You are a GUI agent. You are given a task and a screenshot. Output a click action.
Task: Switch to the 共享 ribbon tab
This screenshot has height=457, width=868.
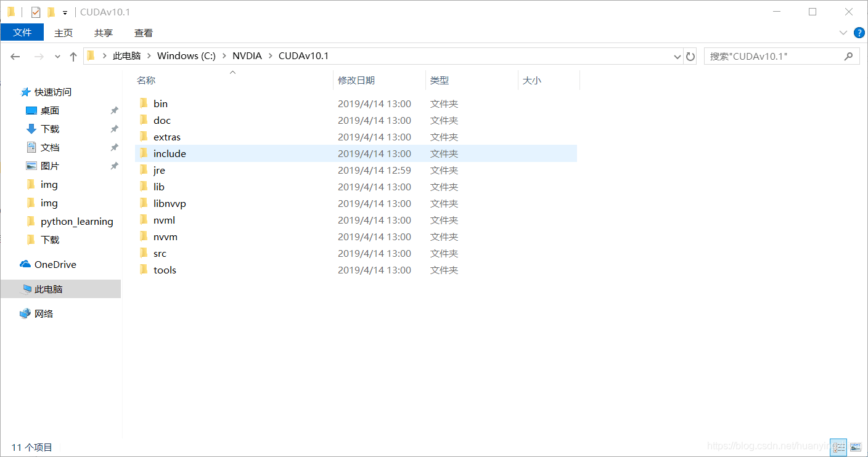104,33
